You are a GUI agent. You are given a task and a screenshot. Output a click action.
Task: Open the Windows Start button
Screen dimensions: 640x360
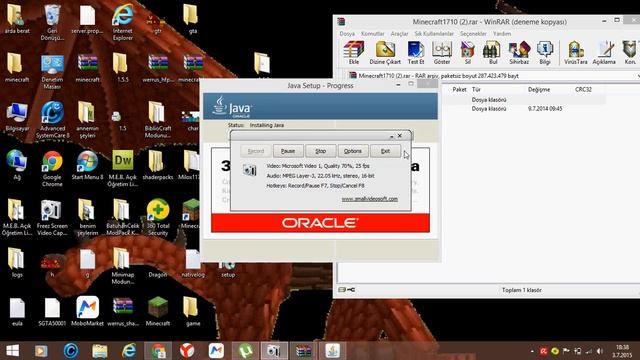pos(12,351)
